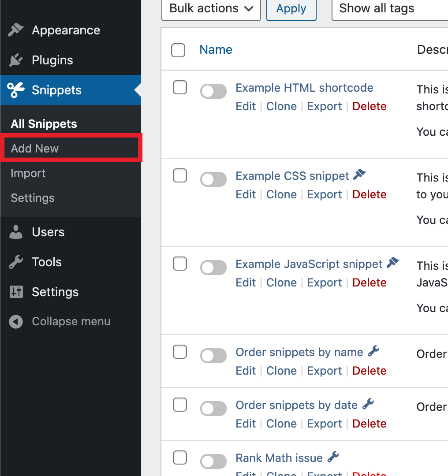
Task: Sort by the Name column header
Action: [x=216, y=49]
